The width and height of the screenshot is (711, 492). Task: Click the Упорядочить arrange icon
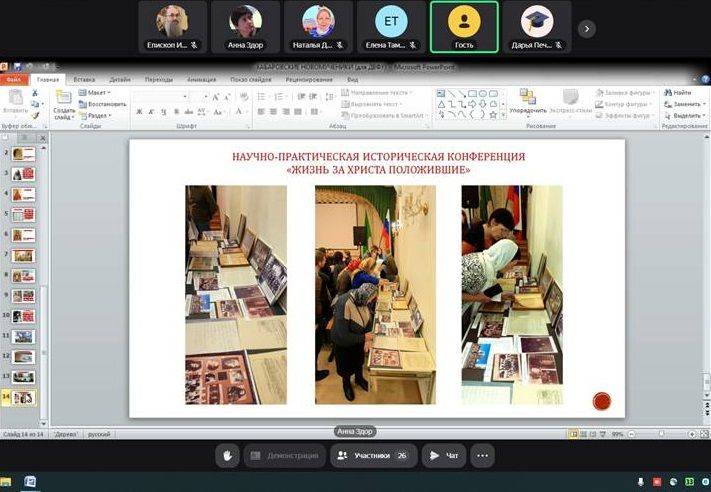pos(527,98)
